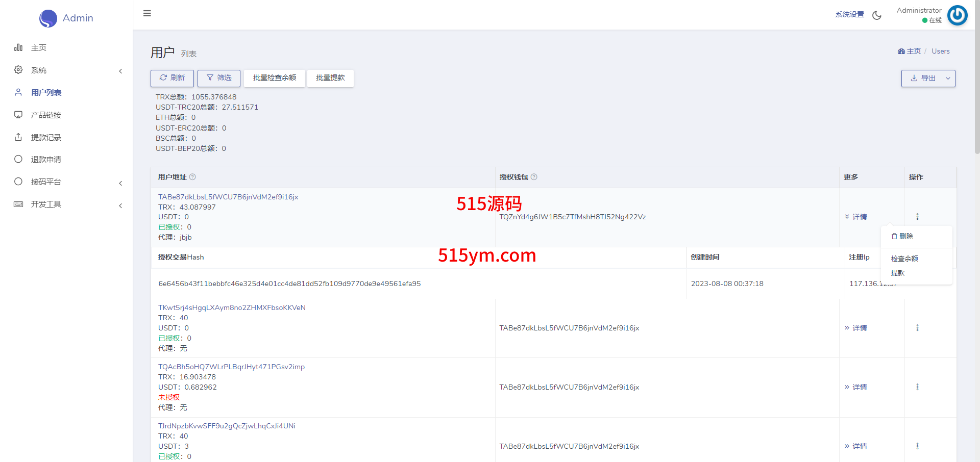Expand the 接码平台 sidebar submenu

click(x=120, y=183)
